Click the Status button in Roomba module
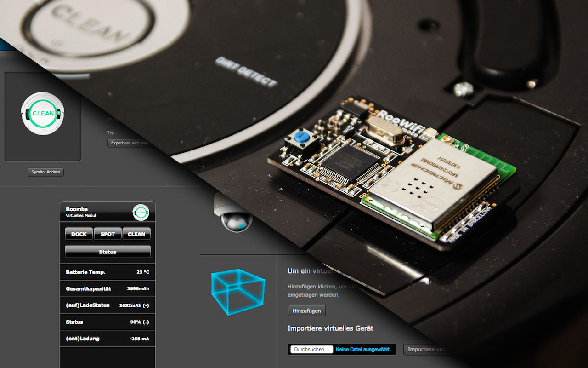The image size is (588, 368). click(107, 252)
